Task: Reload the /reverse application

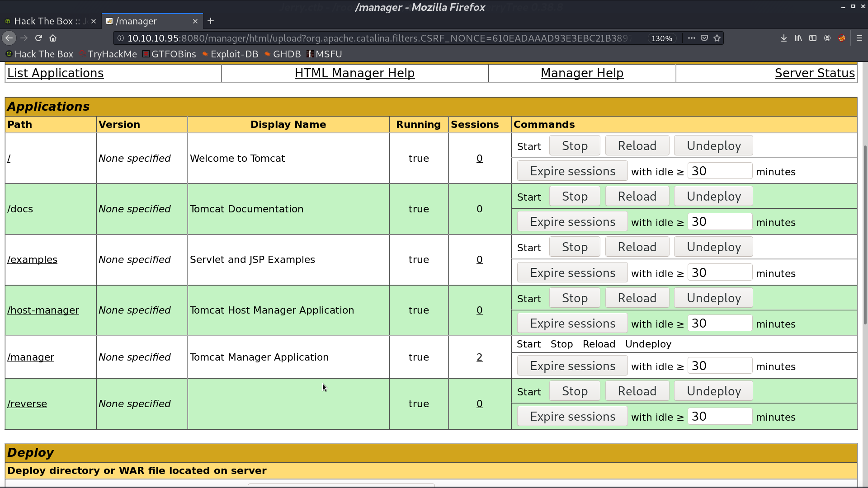Action: [637, 391]
